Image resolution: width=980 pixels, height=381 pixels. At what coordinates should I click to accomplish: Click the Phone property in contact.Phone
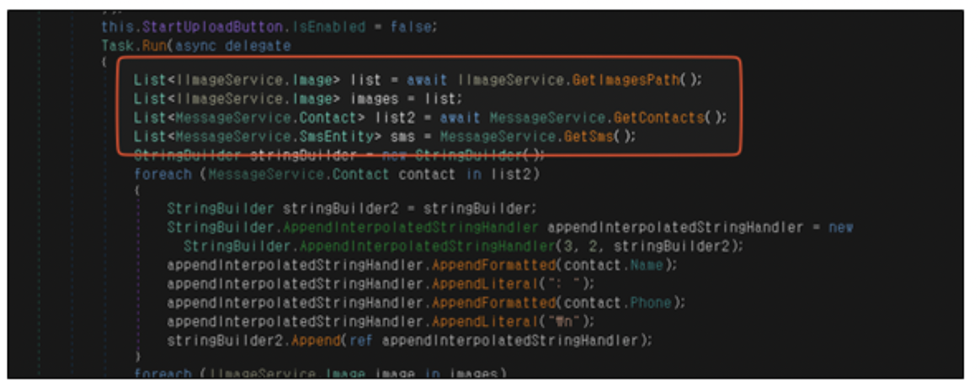pyautogui.click(x=651, y=303)
